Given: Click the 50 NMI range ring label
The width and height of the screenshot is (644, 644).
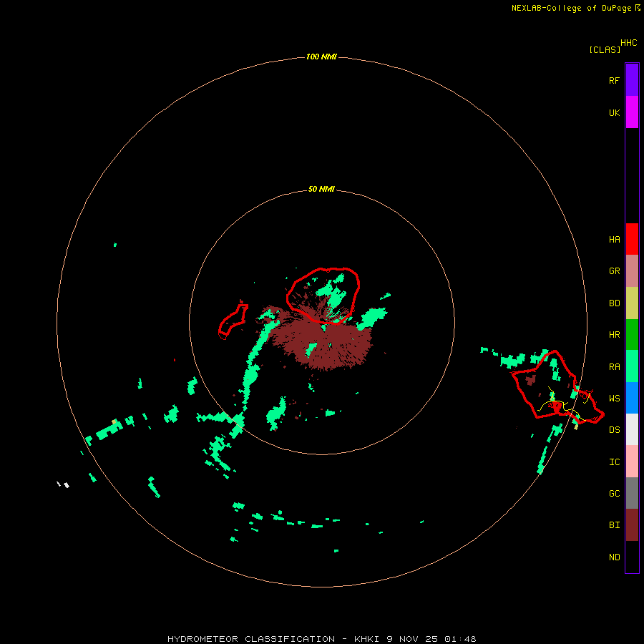Looking at the screenshot, I should click(x=321, y=189).
